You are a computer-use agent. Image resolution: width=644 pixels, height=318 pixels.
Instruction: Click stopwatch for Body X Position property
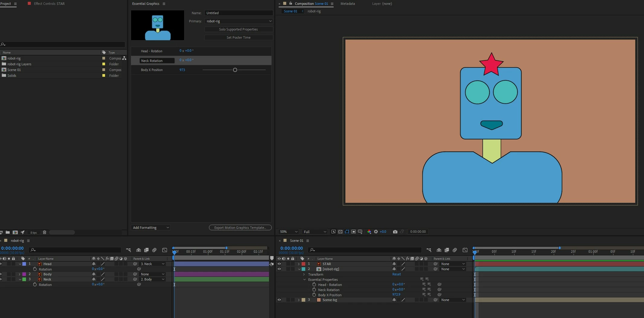(314, 295)
